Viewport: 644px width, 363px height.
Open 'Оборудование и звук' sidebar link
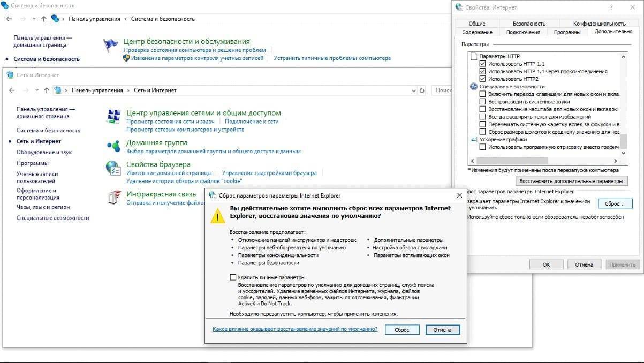click(44, 152)
